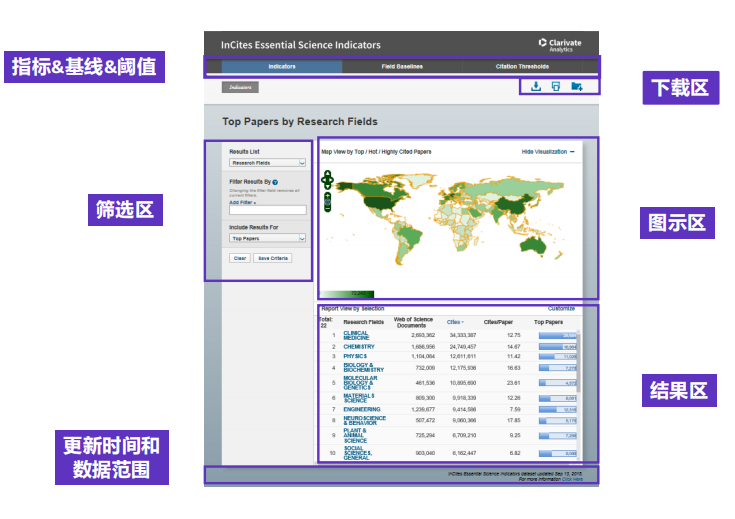Switch to the Field Baselines tab
The width and height of the screenshot is (735, 519).
[x=402, y=67]
